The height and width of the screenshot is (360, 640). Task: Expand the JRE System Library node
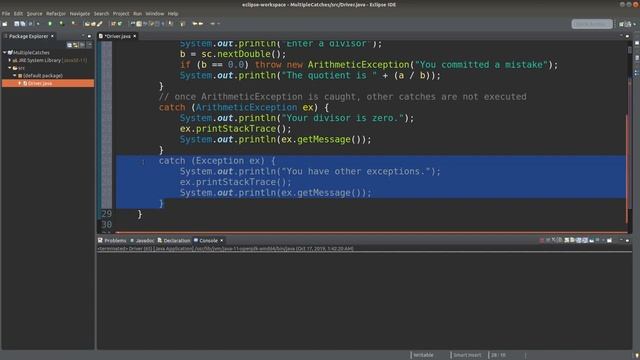[x=10, y=60]
